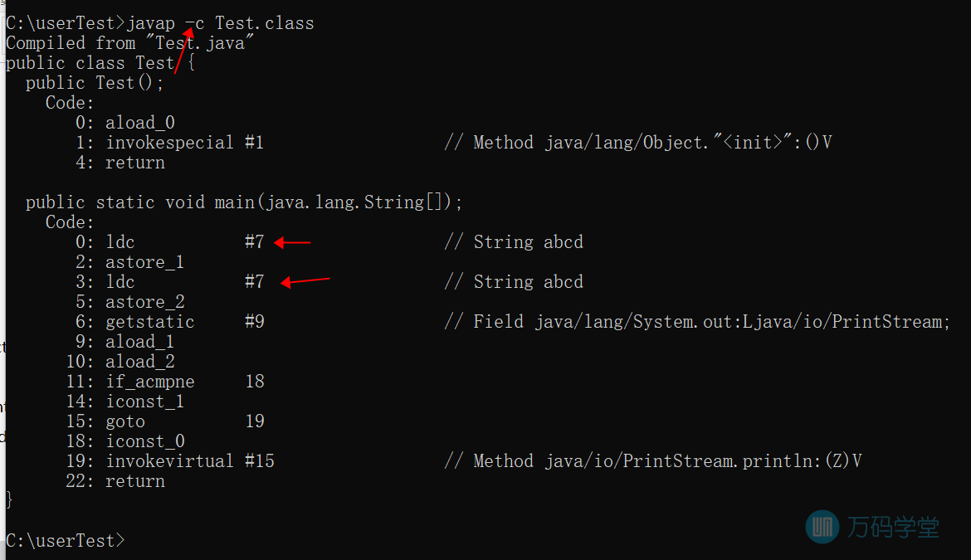Click the first '// String abcd' comment
The width and height of the screenshot is (971, 560).
coord(514,242)
